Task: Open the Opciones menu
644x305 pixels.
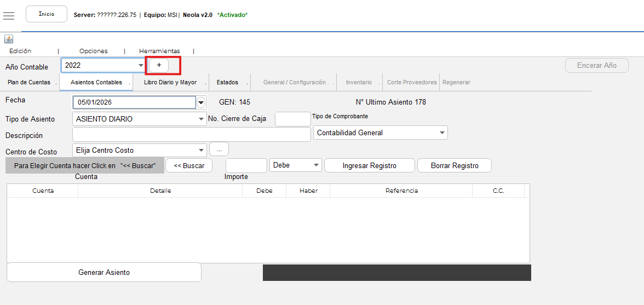Action: (x=94, y=51)
